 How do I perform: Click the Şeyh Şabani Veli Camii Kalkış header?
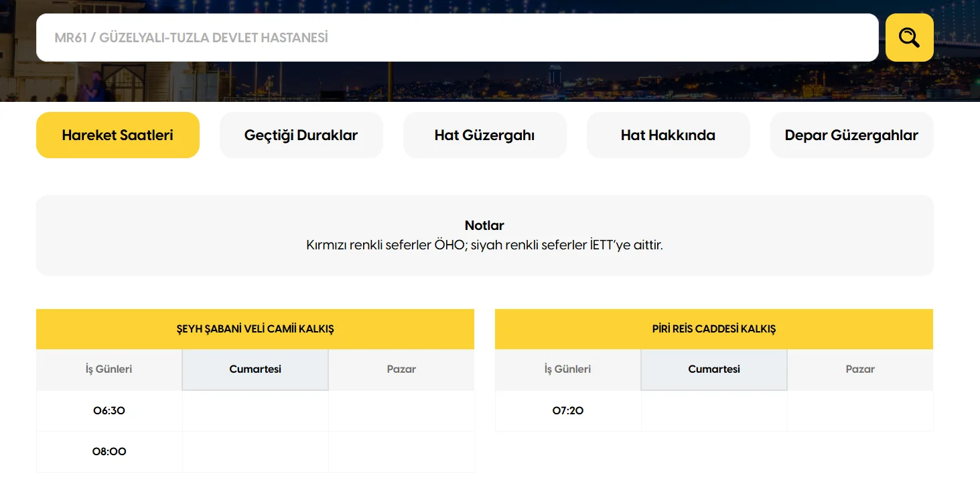255,329
